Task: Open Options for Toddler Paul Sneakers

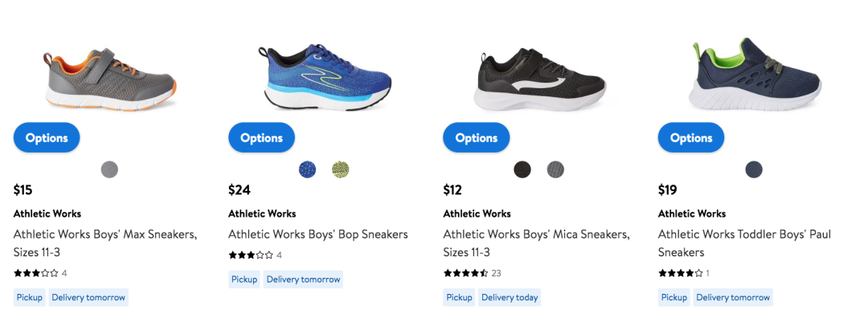Action: pos(691,137)
